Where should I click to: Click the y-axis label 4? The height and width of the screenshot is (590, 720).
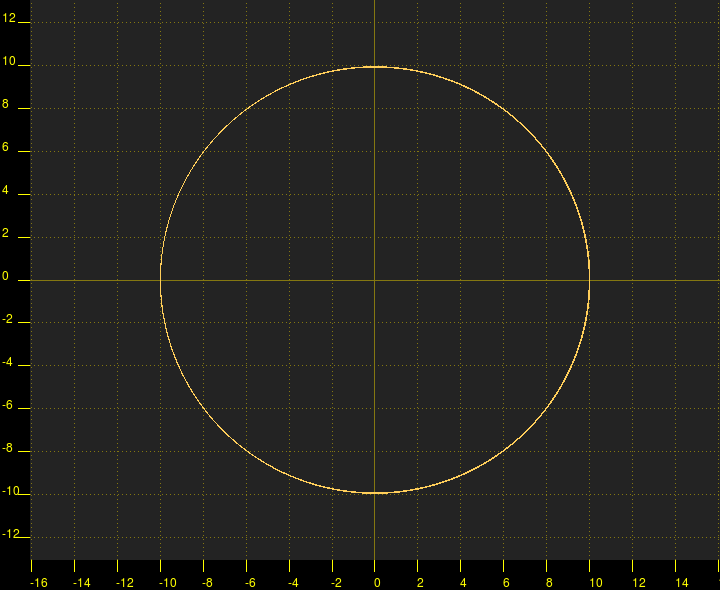pos(6,190)
